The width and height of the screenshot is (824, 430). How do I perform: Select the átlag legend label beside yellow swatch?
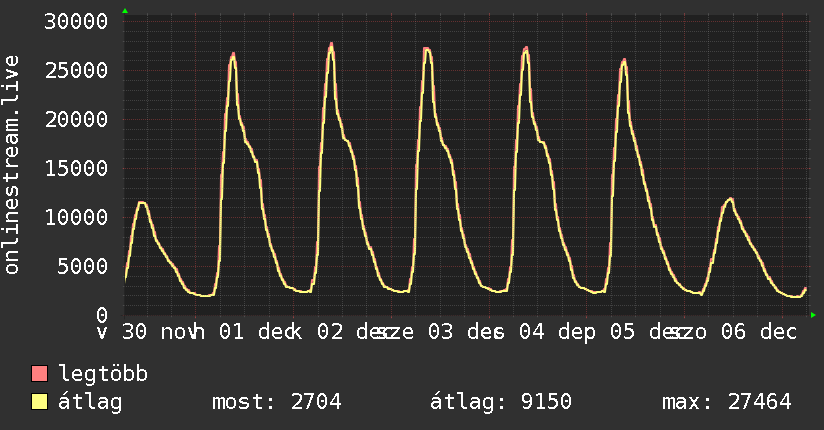click(x=90, y=402)
